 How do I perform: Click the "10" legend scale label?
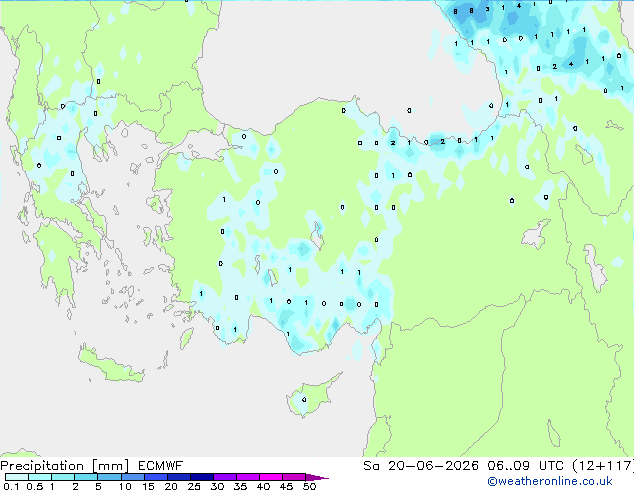[125, 486]
